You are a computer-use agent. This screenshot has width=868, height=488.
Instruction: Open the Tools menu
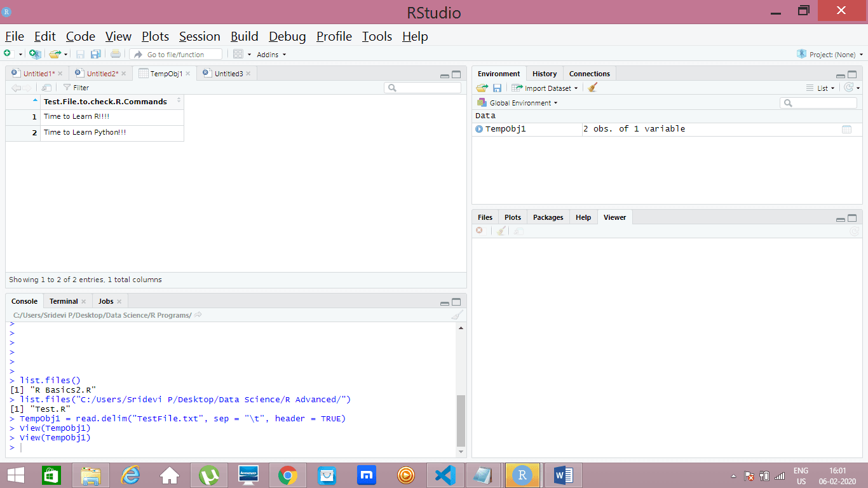377,36
